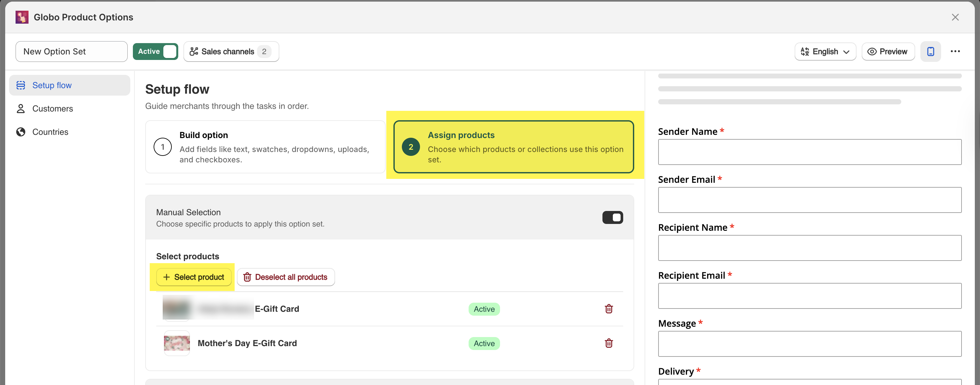Toggle the Manual Selection switch
The width and height of the screenshot is (980, 385).
tap(612, 217)
